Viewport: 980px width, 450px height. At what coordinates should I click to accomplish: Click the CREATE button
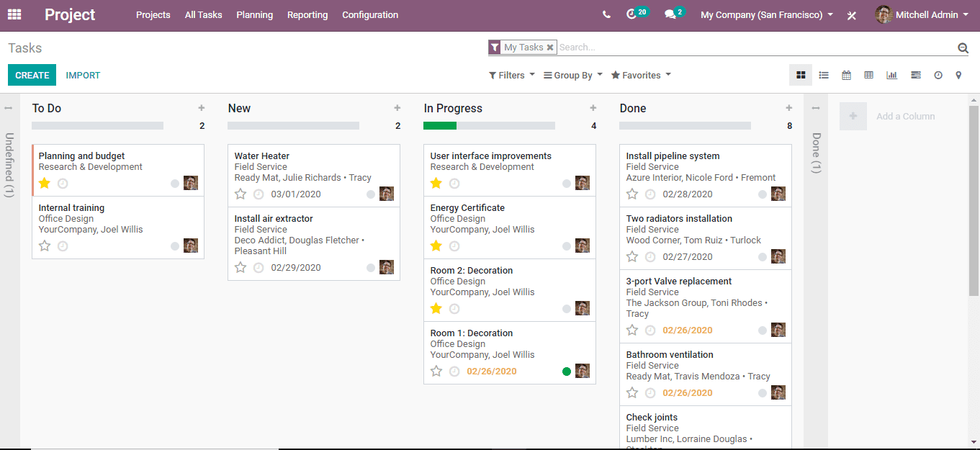[x=32, y=76]
